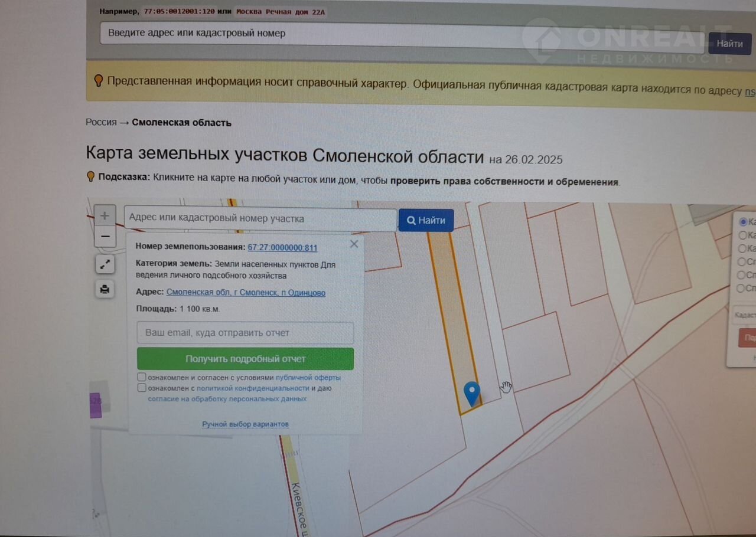The image size is (756, 537).
Task: Select the blue location pin on map
Action: tap(471, 394)
